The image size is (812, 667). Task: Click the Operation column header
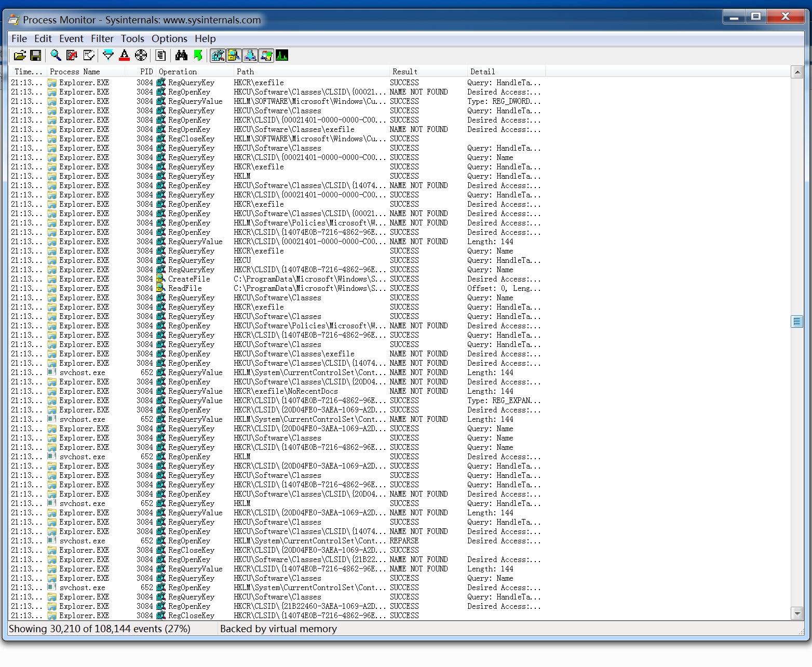point(195,72)
